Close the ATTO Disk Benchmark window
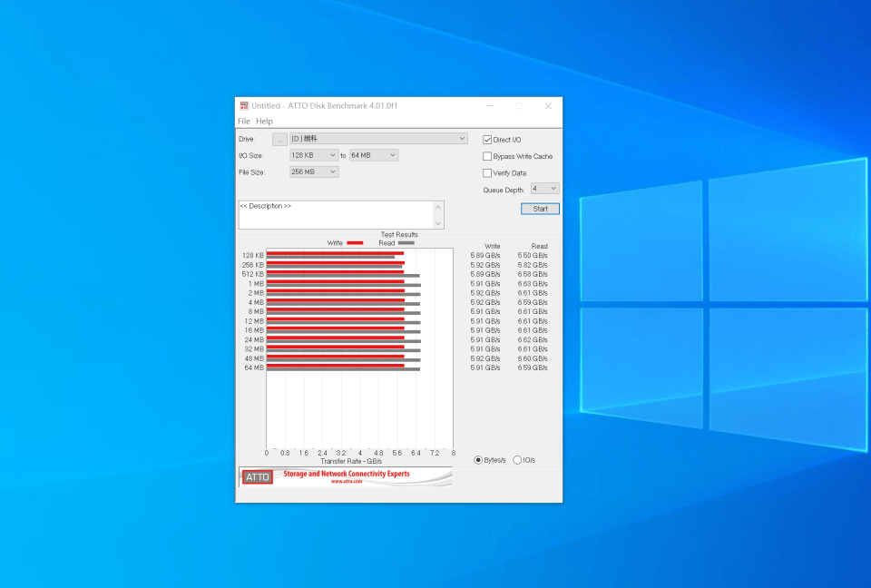 click(x=548, y=105)
